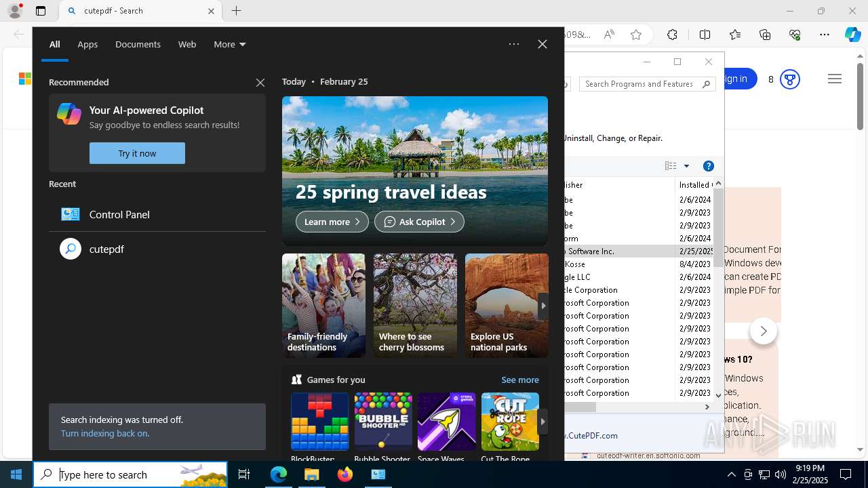Image resolution: width=868 pixels, height=488 pixels.
Task: Open the view options dropdown in Programs and Features
Action: coord(686,166)
